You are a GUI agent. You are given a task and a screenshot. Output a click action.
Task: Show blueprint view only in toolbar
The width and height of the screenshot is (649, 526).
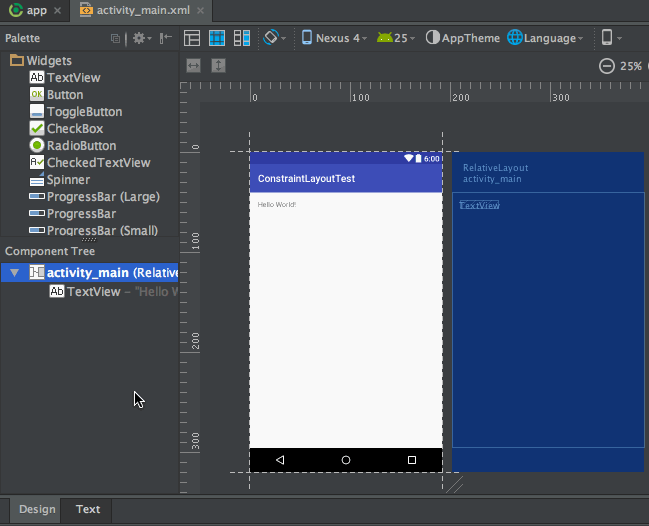point(217,38)
